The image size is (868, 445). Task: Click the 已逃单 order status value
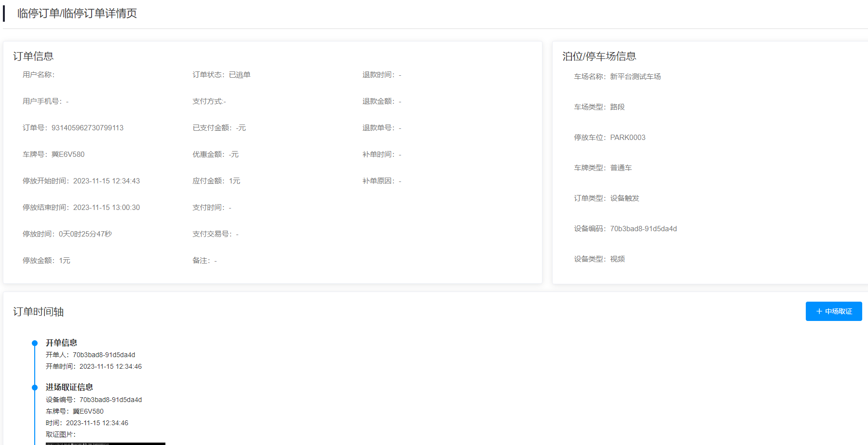[240, 75]
